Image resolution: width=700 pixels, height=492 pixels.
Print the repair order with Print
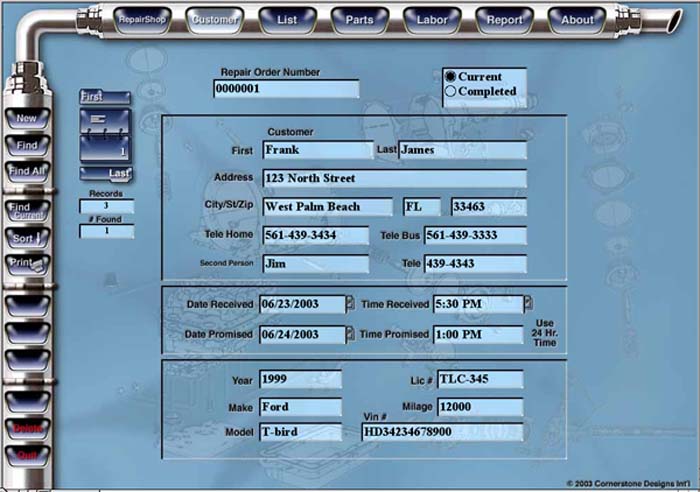tap(26, 263)
